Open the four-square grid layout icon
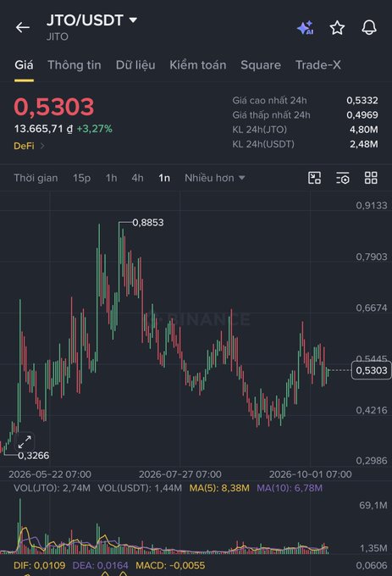The height and width of the screenshot is (576, 392). pyautogui.click(x=371, y=178)
